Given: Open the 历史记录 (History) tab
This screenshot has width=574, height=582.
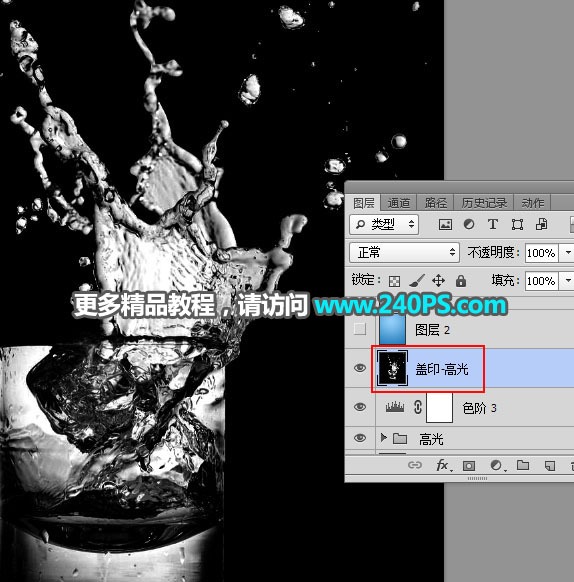Looking at the screenshot, I should 483,203.
